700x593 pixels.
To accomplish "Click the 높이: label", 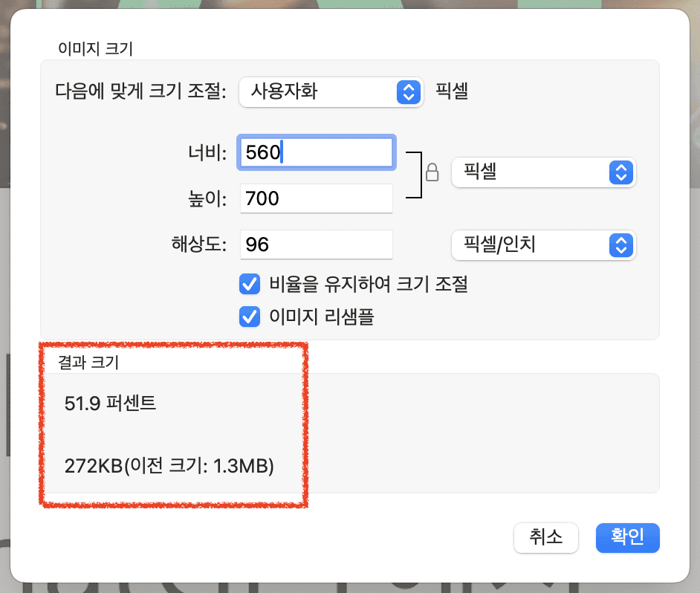I will pos(207,198).
